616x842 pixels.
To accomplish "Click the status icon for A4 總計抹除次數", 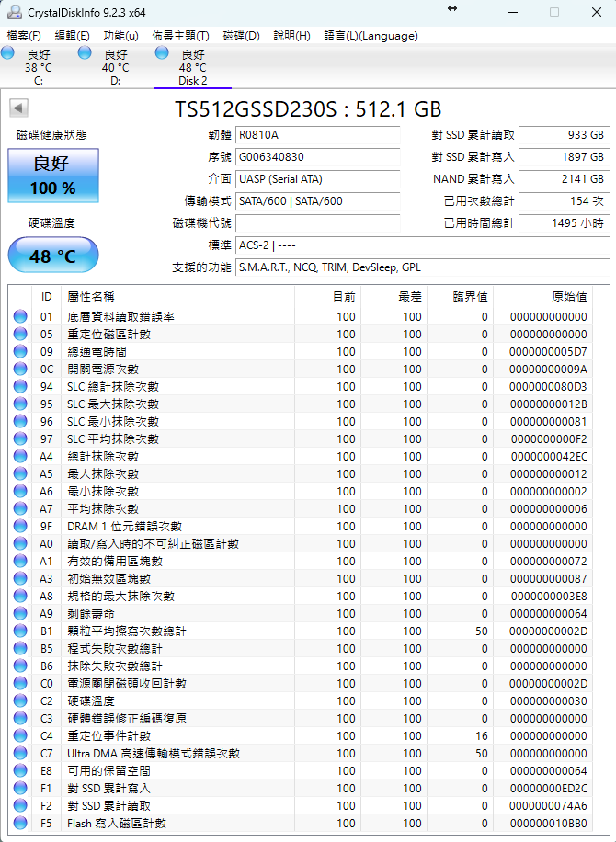I will [x=20, y=456].
